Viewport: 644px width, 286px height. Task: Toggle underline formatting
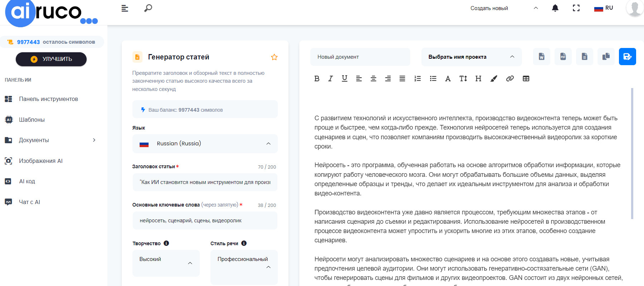click(x=344, y=79)
